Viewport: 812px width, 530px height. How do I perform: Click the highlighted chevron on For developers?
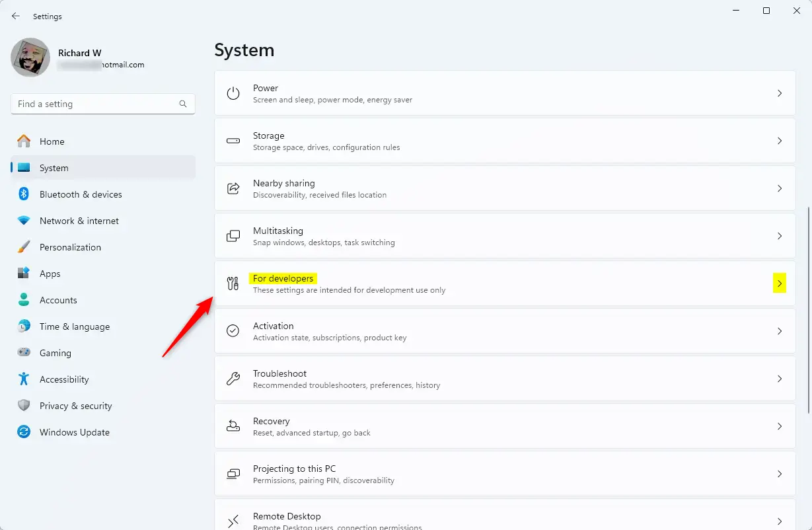pyautogui.click(x=780, y=283)
